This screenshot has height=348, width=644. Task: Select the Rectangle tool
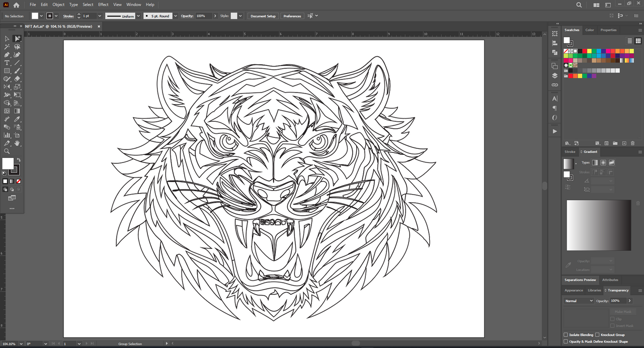pyautogui.click(x=7, y=71)
